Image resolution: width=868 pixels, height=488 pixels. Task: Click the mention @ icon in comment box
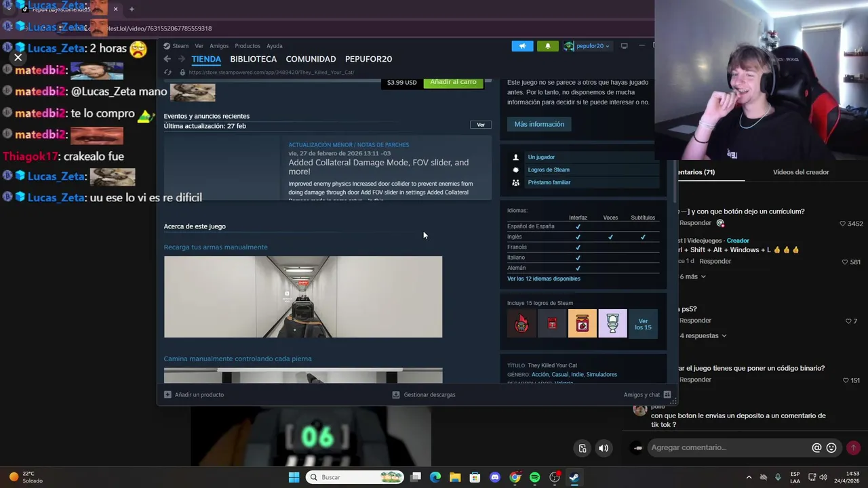816,447
